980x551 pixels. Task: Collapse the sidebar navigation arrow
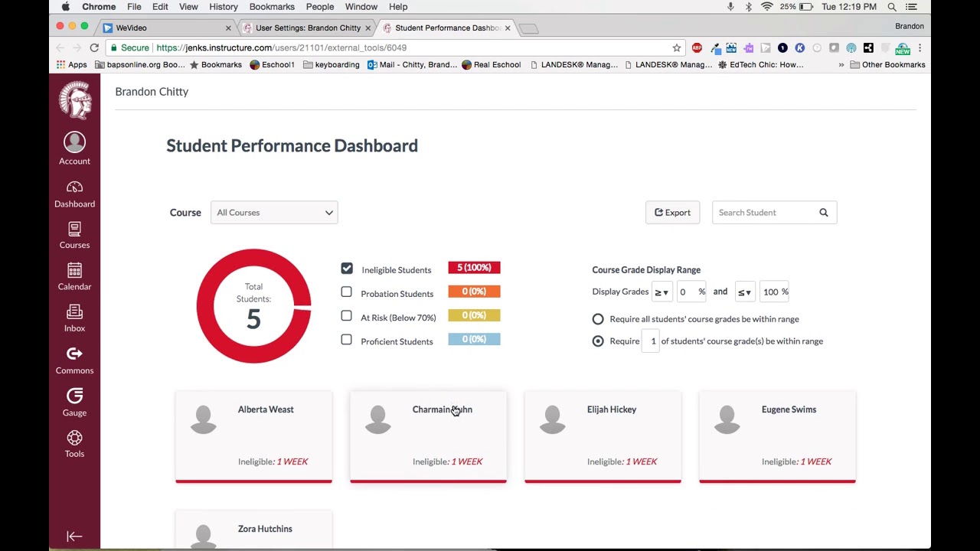pos(74,536)
